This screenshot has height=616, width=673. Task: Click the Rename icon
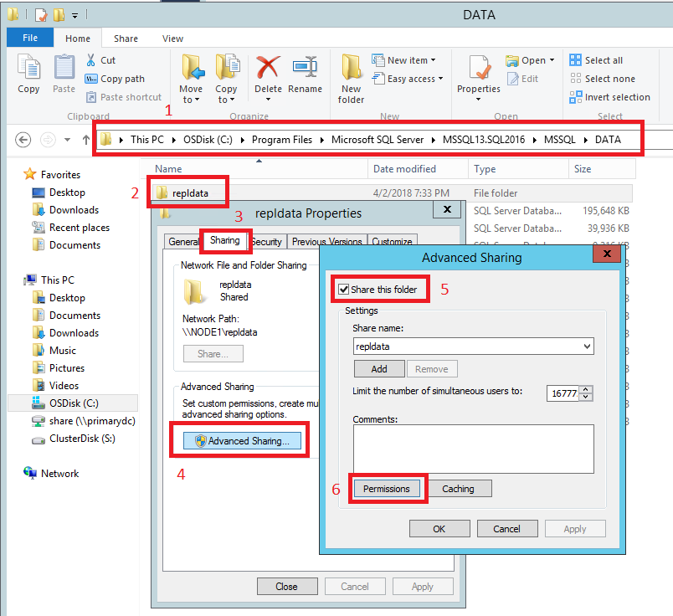tap(305, 68)
